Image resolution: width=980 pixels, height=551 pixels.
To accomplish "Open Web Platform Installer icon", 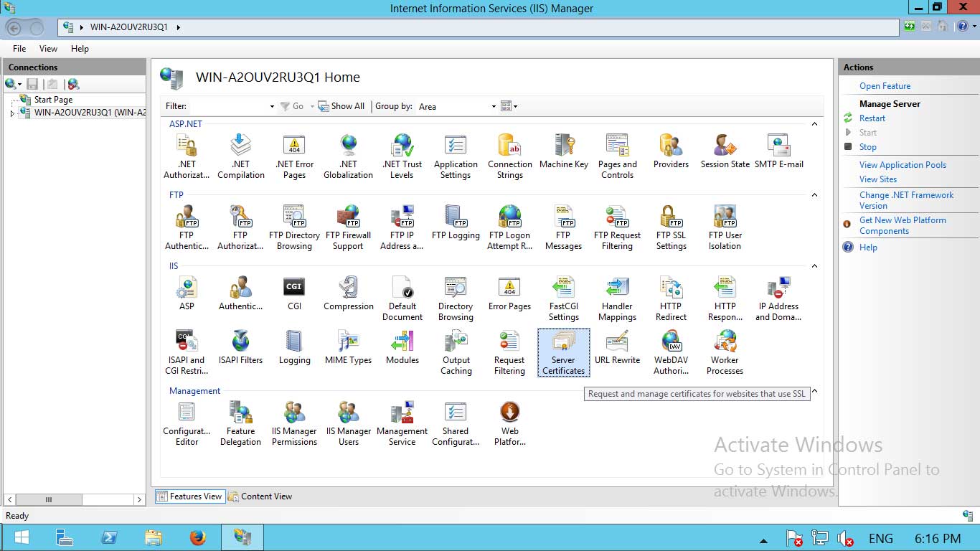I will tap(510, 423).
